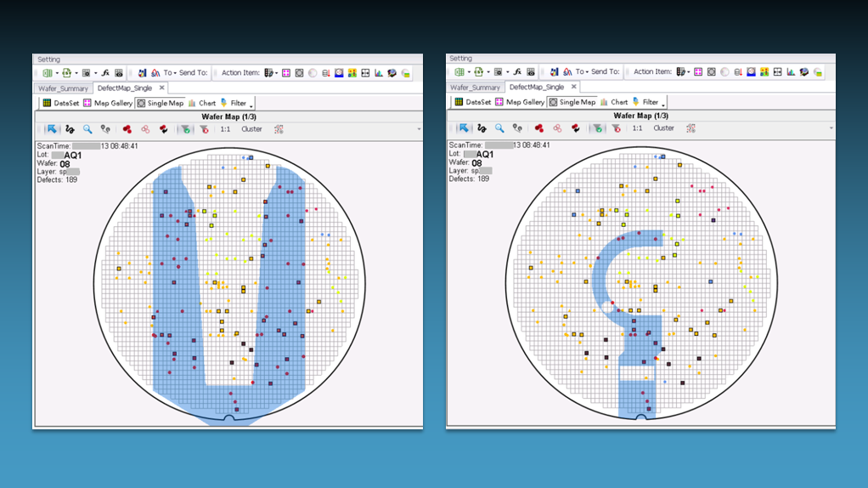
Task: Select the pointer arrow tool in left window
Action: [x=51, y=129]
